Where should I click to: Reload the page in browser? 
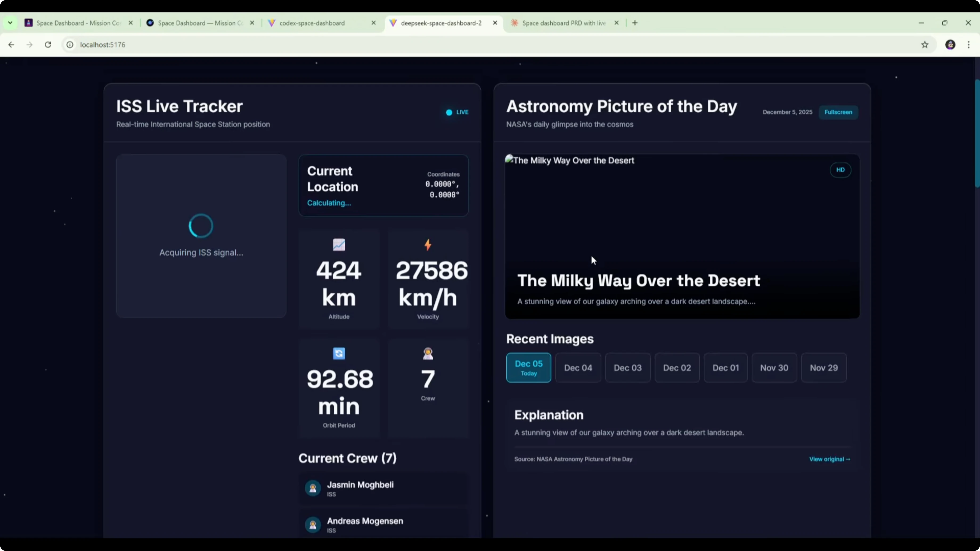(x=48, y=45)
